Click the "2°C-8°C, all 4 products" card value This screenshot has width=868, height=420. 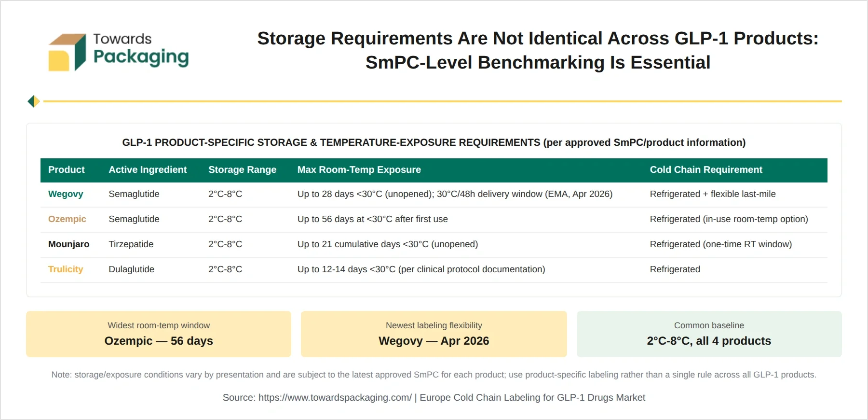tap(709, 341)
